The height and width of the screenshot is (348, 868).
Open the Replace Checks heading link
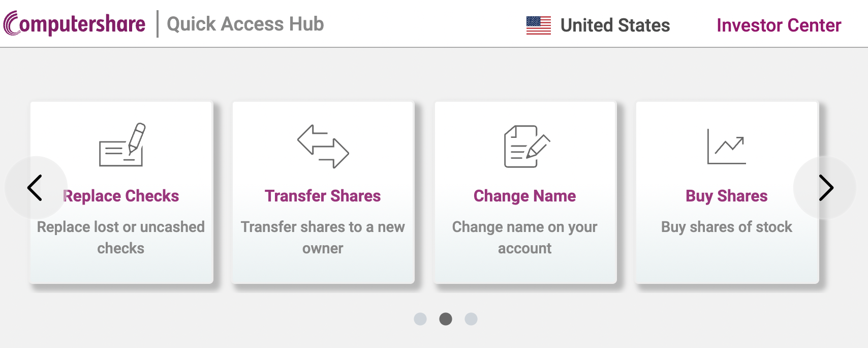coord(121,196)
